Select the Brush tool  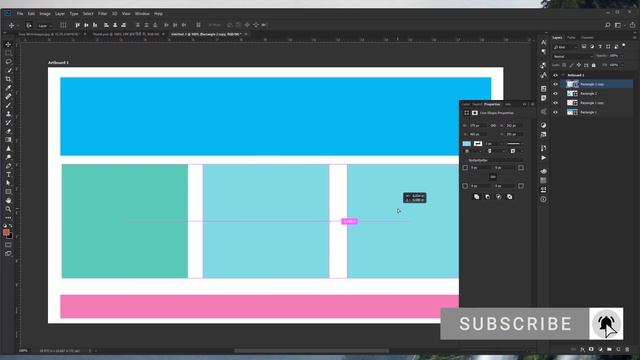coord(8,105)
